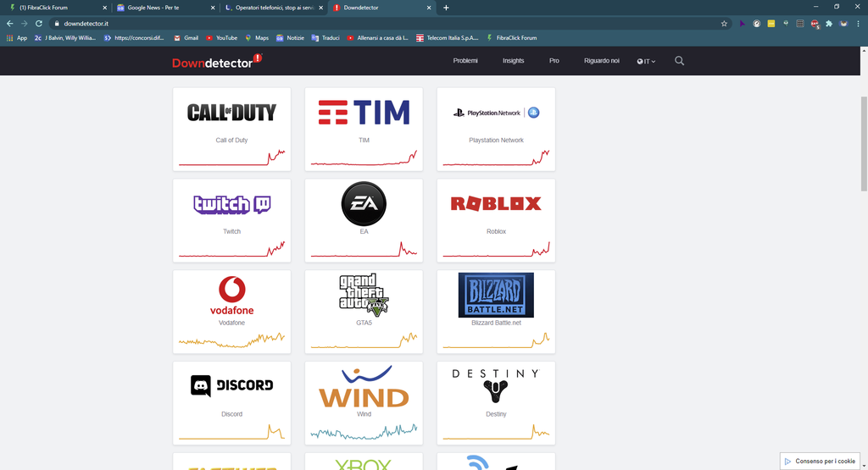
Task: Go back to previous page
Action: 10,24
